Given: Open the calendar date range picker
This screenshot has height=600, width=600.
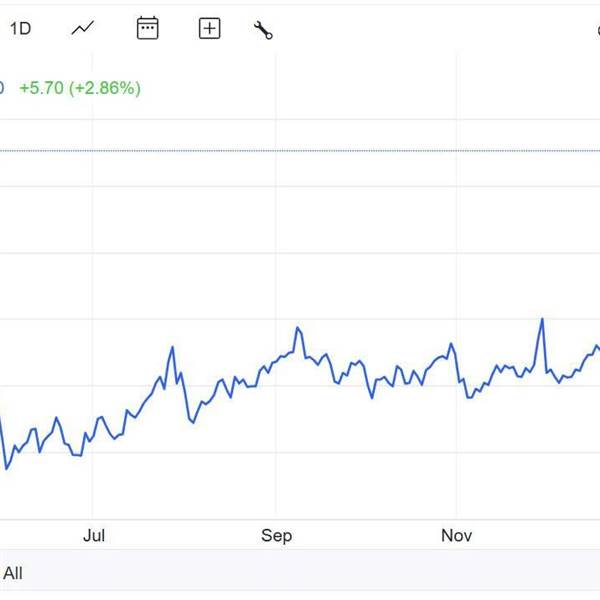Looking at the screenshot, I should [x=147, y=29].
